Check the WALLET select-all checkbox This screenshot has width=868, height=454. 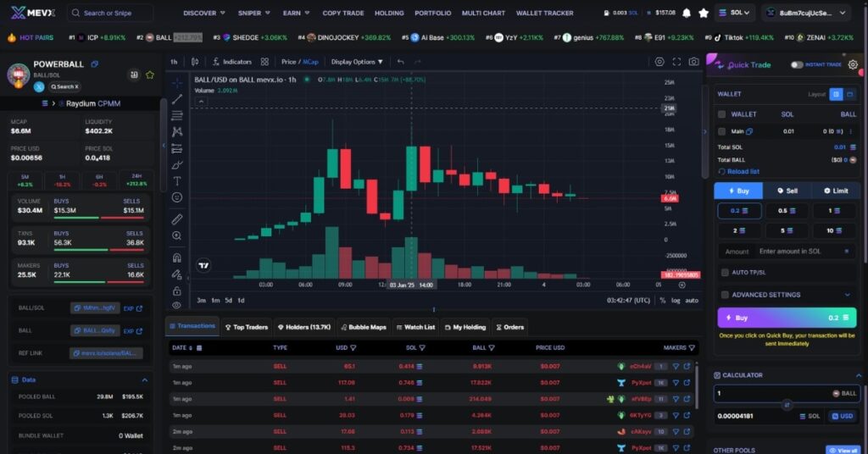722,114
